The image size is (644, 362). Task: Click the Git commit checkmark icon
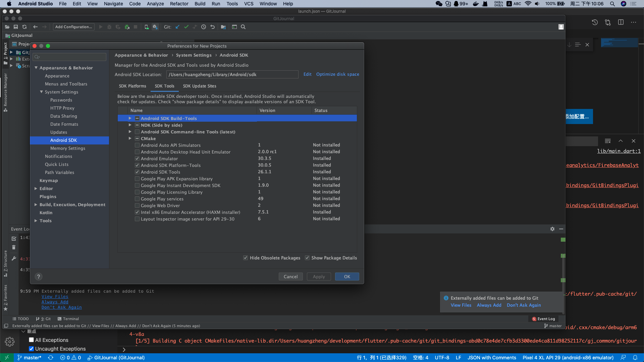click(x=186, y=27)
